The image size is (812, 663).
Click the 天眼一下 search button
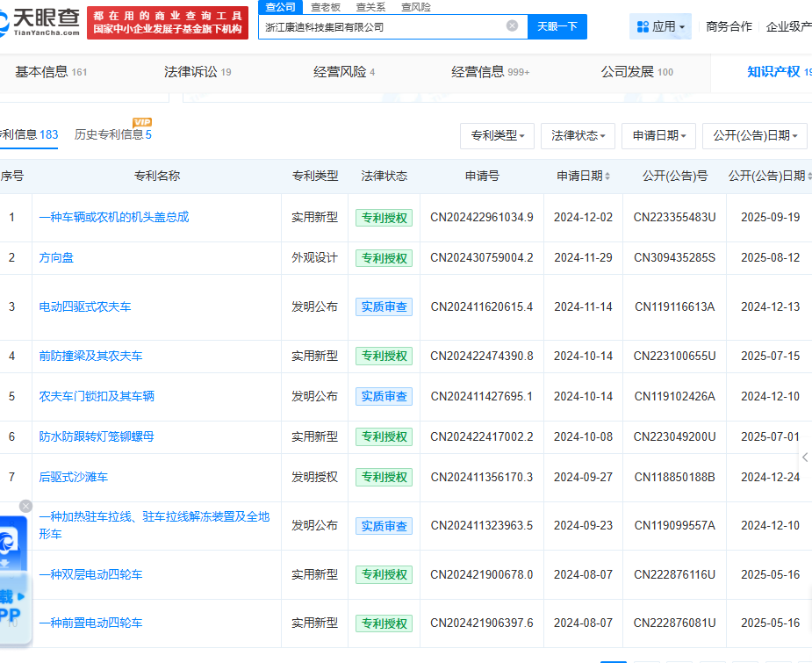[557, 26]
